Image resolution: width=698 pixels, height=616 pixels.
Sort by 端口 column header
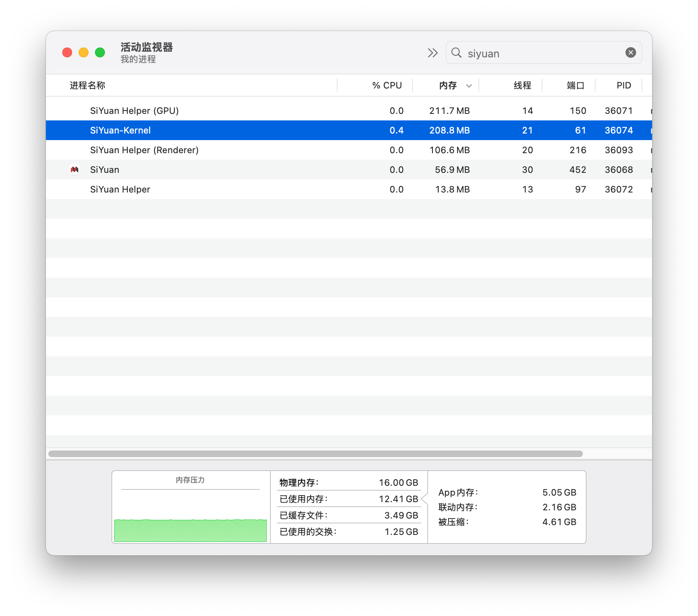pos(575,85)
